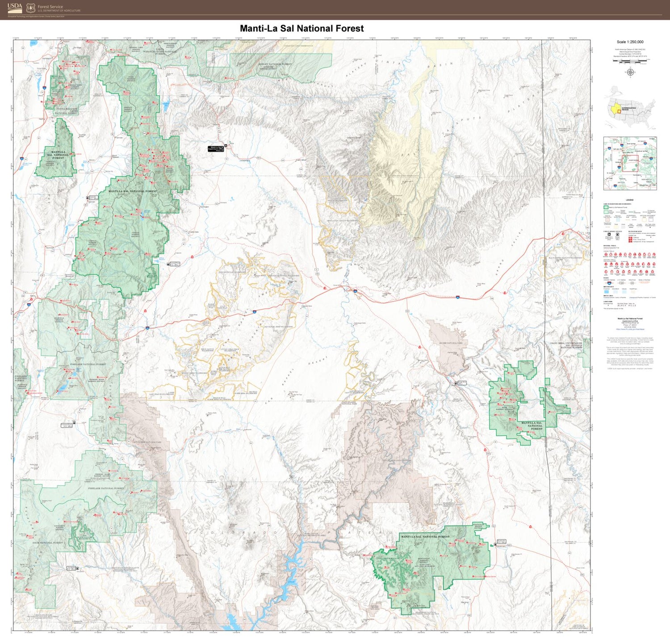Click 'U.S. DEPARTMENT OF AGRICULTURE' header text
Image resolution: width=670 pixels, height=644 pixels.
(59, 11)
